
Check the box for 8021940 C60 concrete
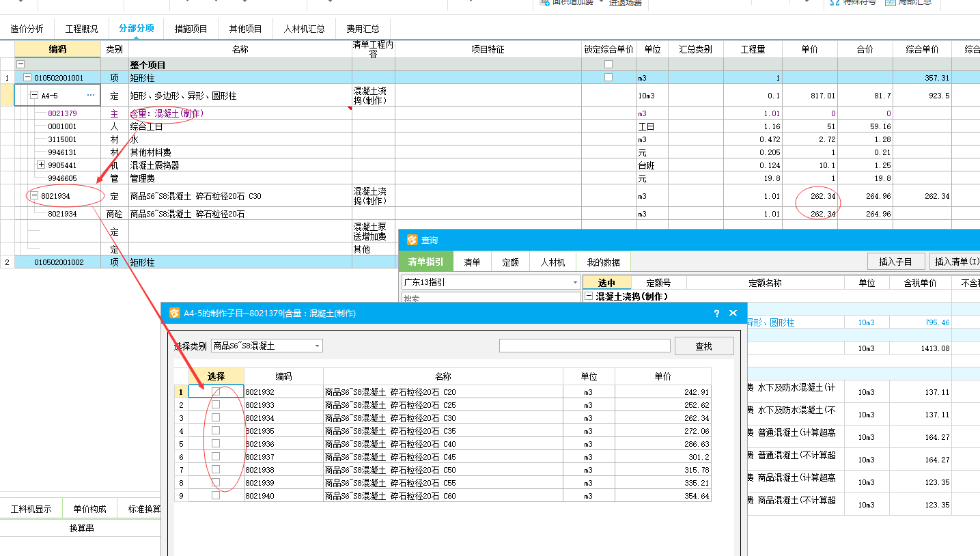pos(216,496)
